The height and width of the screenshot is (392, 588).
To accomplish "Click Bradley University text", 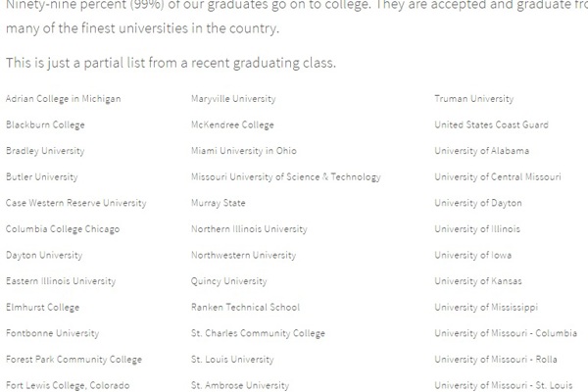I will [45, 151].
